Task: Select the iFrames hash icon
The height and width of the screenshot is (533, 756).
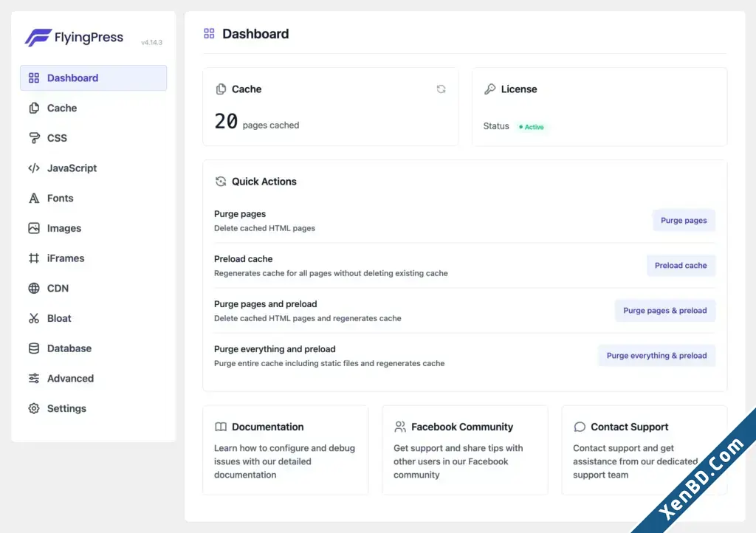Action: (x=34, y=258)
